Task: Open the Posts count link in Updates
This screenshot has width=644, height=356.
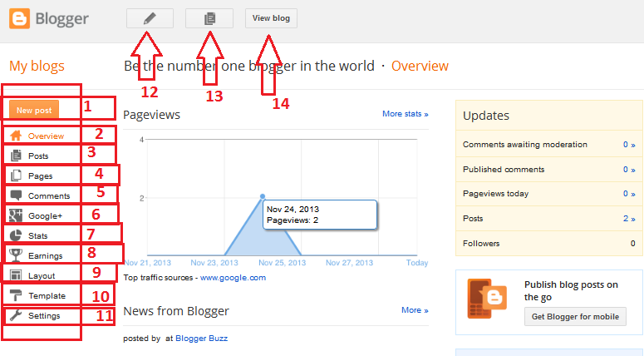Action: point(629,218)
